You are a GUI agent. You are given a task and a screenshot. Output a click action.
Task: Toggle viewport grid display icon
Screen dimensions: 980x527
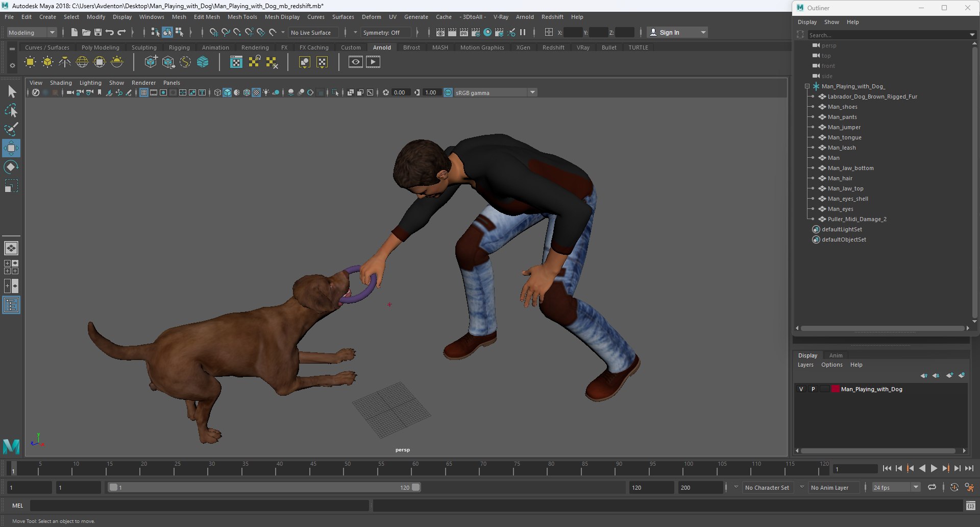click(x=144, y=92)
